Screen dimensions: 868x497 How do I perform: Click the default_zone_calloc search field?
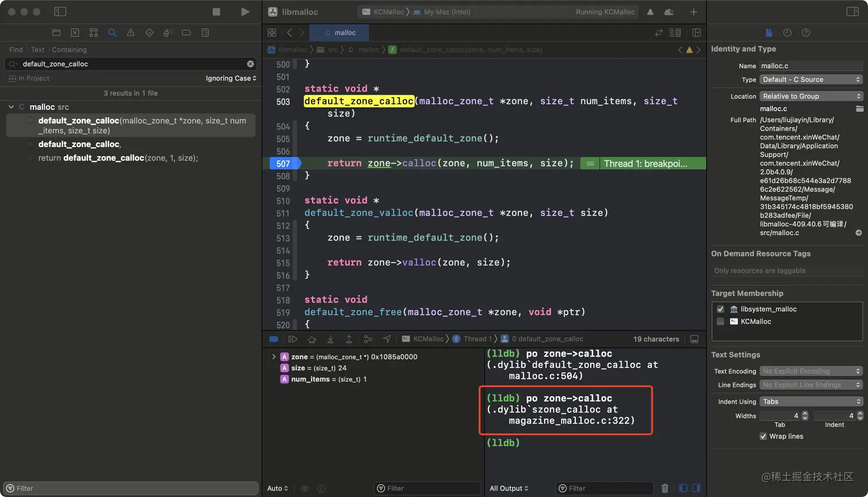[131, 64]
